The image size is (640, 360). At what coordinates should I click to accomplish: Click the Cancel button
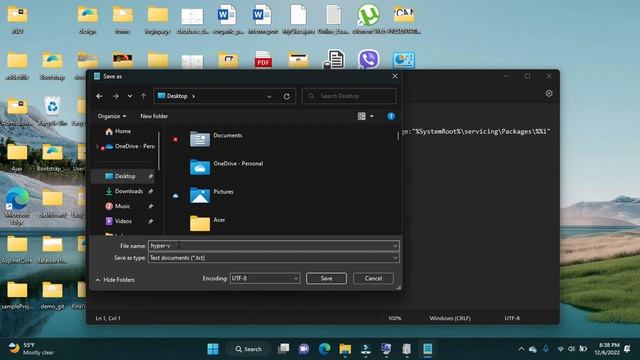coord(373,278)
